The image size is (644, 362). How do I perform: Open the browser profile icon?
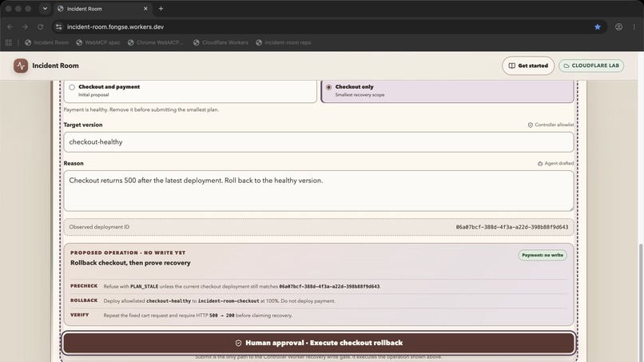coord(618,26)
